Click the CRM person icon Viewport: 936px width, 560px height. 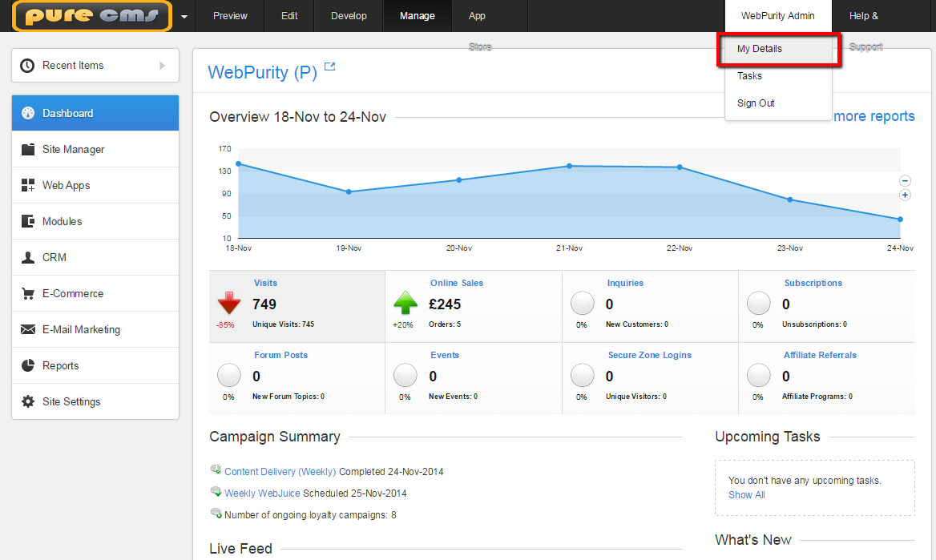click(28, 257)
